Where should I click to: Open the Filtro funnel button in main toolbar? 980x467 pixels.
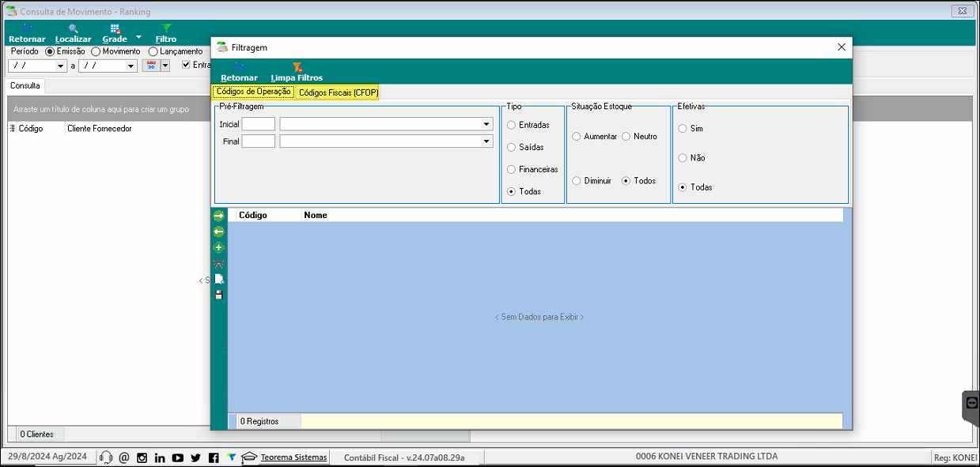coord(166,33)
